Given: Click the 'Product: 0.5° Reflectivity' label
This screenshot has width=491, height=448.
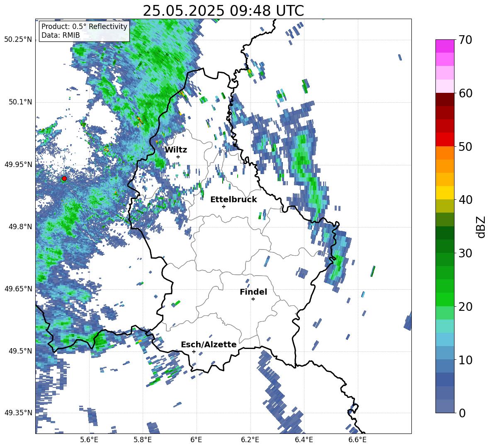Looking at the screenshot, I should click(84, 26).
